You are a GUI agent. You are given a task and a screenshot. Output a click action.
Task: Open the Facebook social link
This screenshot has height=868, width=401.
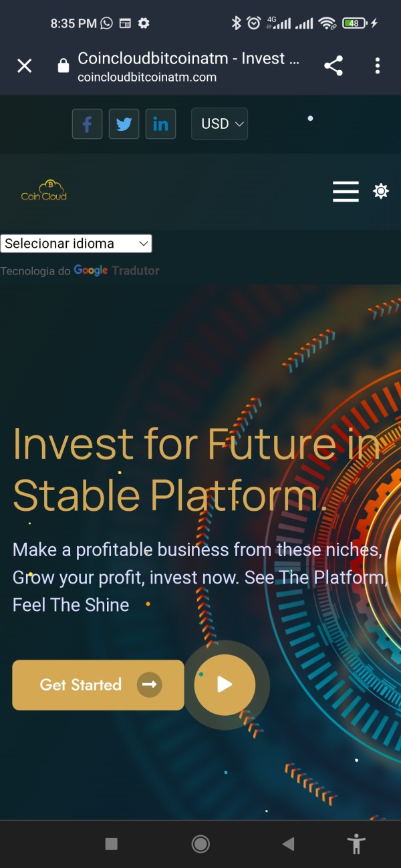click(x=87, y=124)
